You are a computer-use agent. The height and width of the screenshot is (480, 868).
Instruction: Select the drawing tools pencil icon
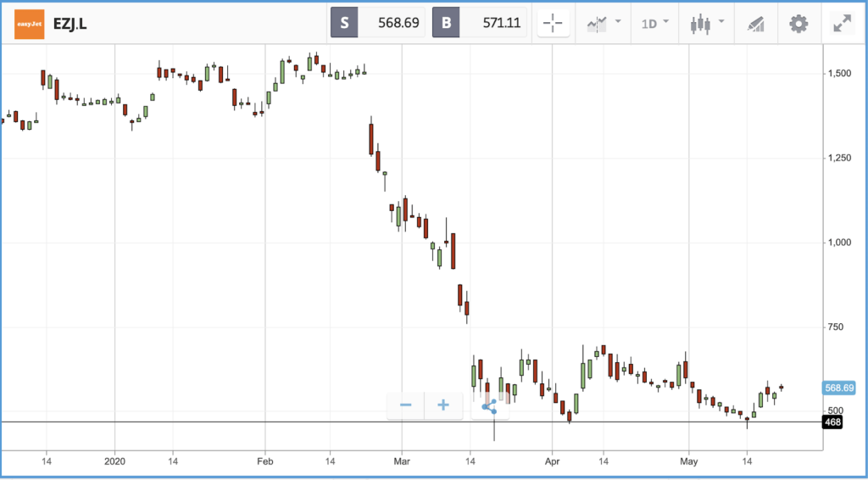(x=755, y=24)
